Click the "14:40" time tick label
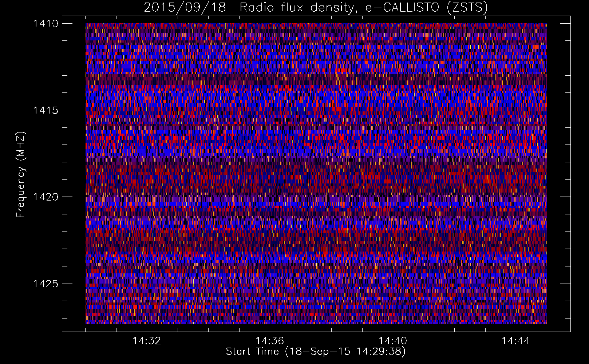Viewport: 589px width, 364px height. [x=393, y=341]
